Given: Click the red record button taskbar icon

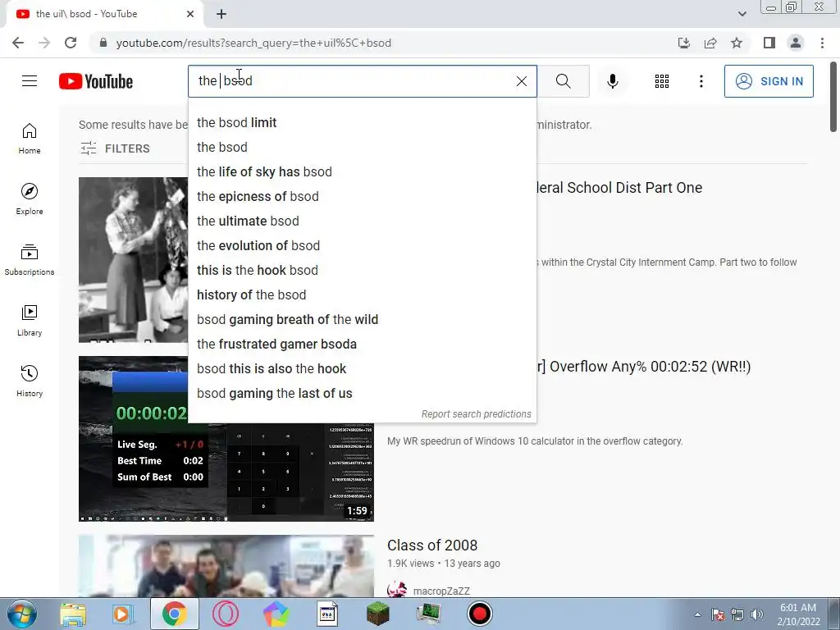Looking at the screenshot, I should (479, 614).
